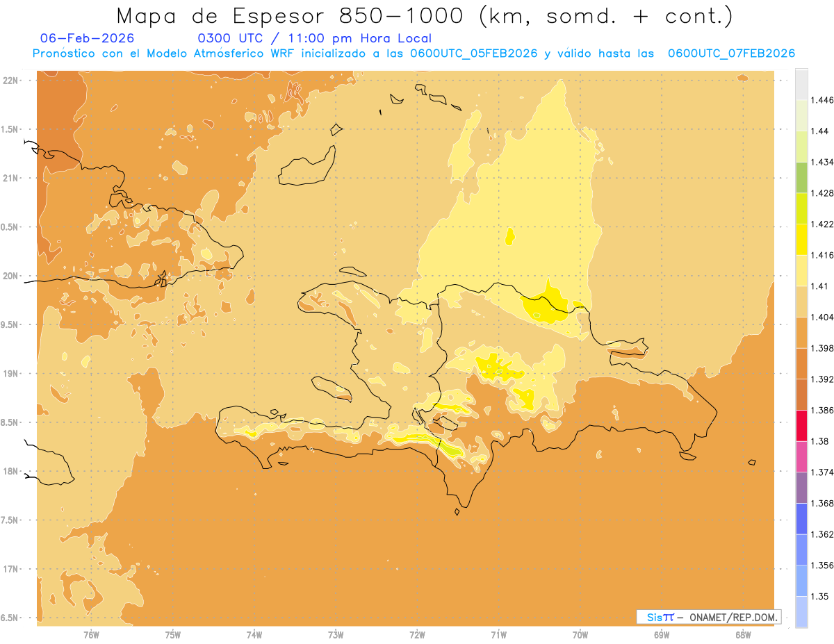This screenshot has height=644, width=834.
Task: Click the colorbar value 1.416
Action: point(824,255)
